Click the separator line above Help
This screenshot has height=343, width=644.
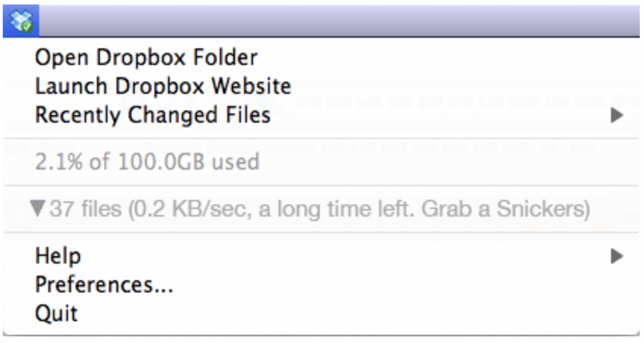pyautogui.click(x=321, y=232)
